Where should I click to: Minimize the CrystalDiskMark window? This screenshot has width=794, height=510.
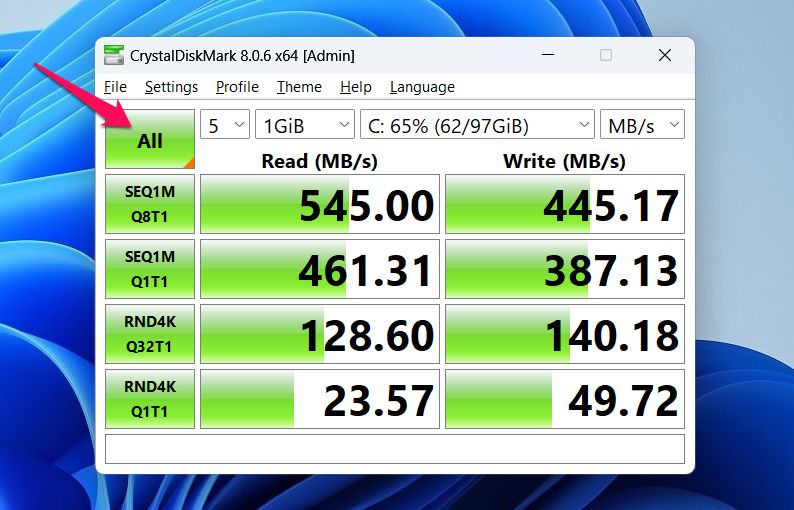pyautogui.click(x=548, y=55)
